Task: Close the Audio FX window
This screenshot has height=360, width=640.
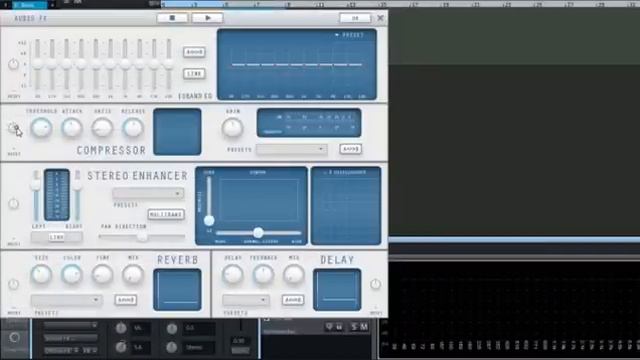Action: 380,18
